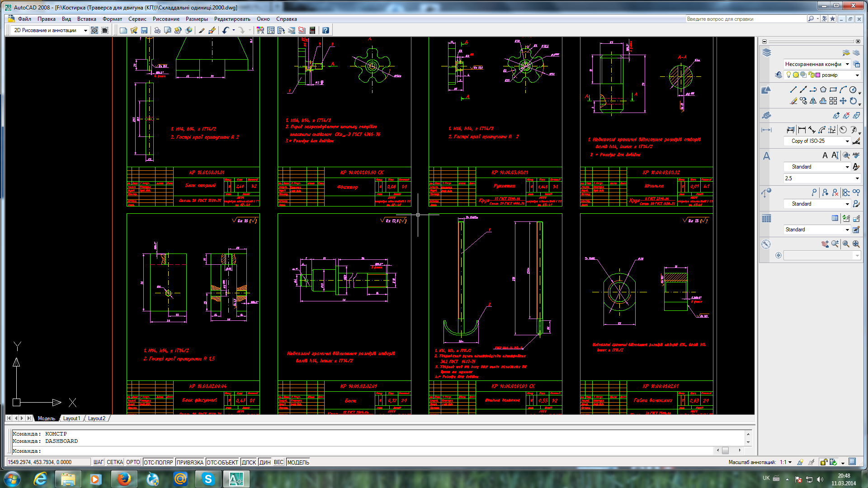Switch to the Layout1 tab
This screenshot has width=868, height=488.
[71, 418]
